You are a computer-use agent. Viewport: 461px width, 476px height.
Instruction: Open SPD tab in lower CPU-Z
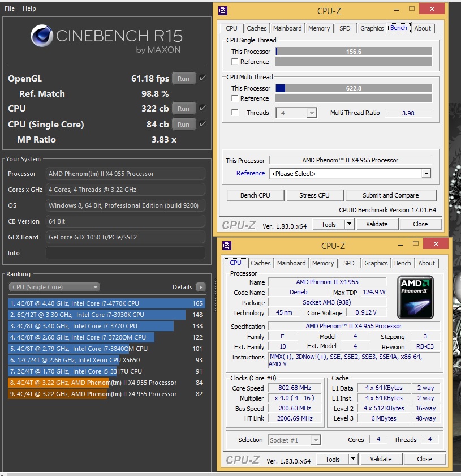[x=349, y=263]
